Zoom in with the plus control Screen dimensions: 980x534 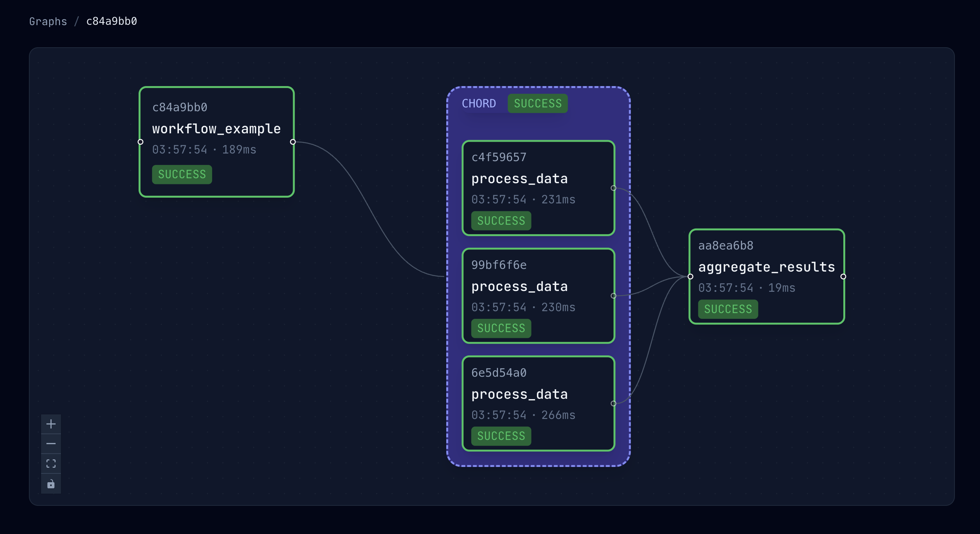point(51,424)
